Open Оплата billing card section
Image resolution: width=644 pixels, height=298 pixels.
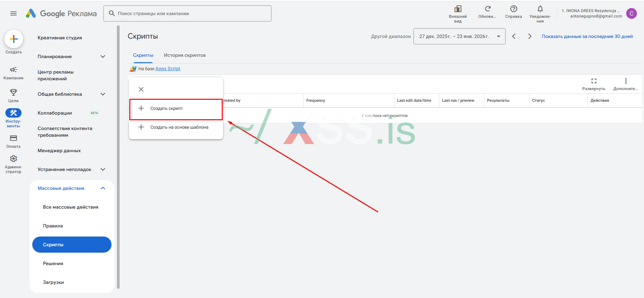(x=13, y=138)
